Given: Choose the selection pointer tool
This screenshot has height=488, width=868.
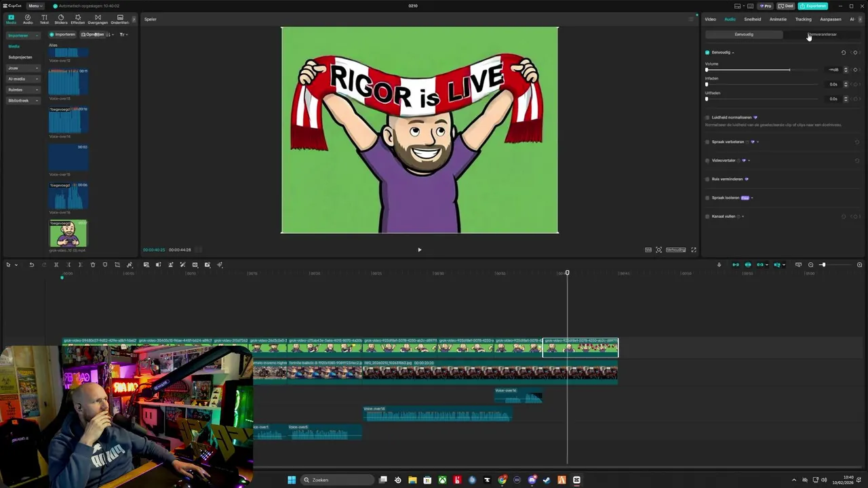Looking at the screenshot, I should click(8, 265).
